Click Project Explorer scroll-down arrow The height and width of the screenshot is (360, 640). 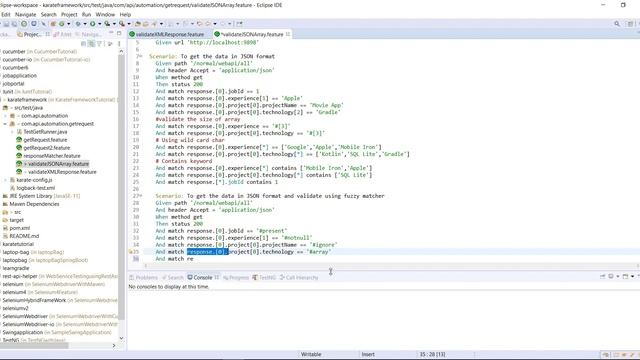point(121,338)
